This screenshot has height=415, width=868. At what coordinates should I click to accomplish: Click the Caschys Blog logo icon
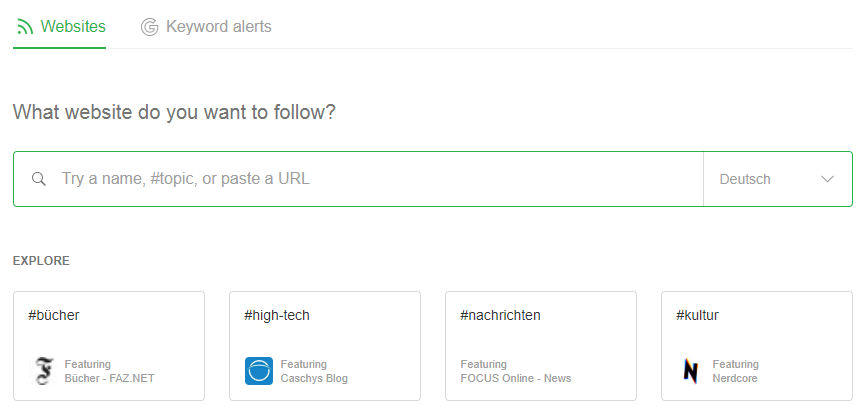259,371
